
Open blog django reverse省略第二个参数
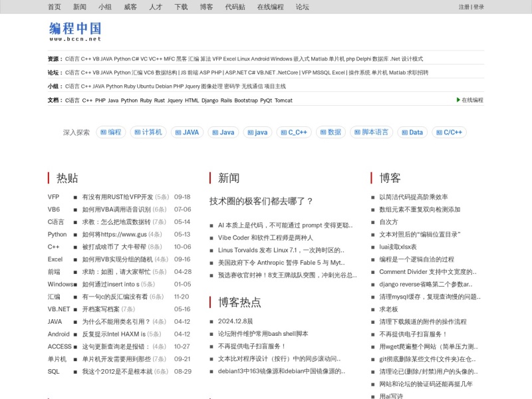[426, 285]
